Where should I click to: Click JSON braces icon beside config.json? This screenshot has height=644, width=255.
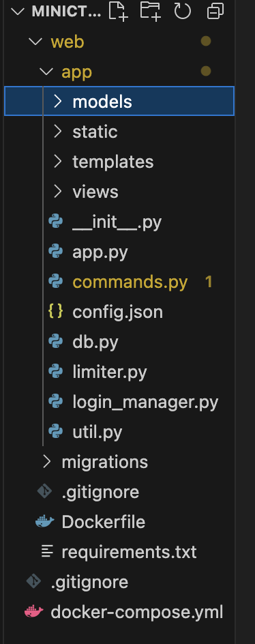[55, 311]
